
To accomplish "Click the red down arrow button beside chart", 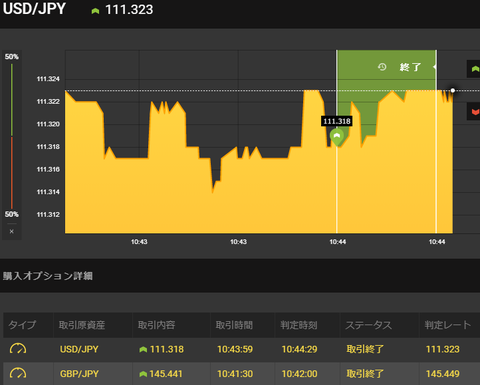I will 474,112.
